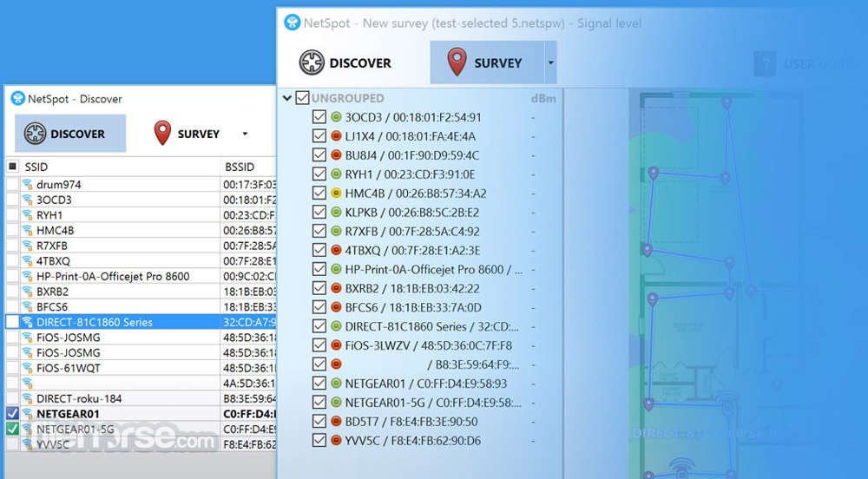Select the DIRECT-roku-184 network row
This screenshot has width=868, height=479.
[x=141, y=398]
